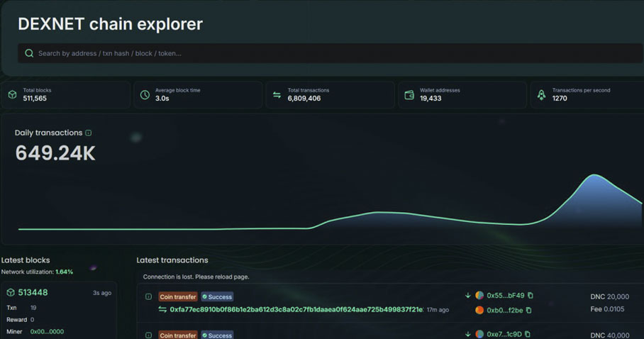644x339 pixels.
Task: Copy address 0x55...bF49
Action: click(531, 296)
